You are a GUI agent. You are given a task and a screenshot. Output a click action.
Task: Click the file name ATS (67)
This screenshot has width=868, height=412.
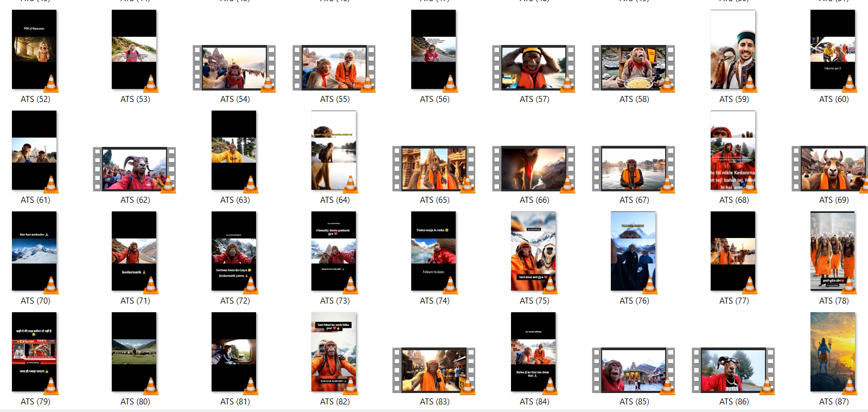click(634, 200)
